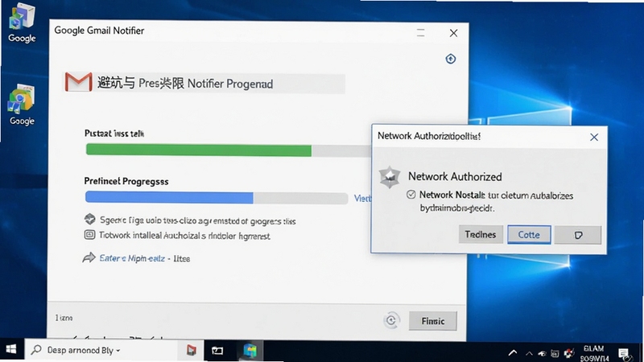
Task: Open the top Google desktop shortcut
Action: (x=22, y=23)
